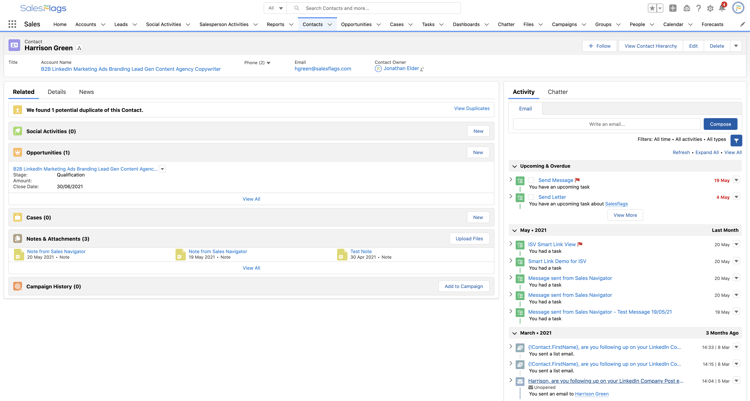This screenshot has height=401, width=750.
Task: Click Upload Files button
Action: pos(469,239)
